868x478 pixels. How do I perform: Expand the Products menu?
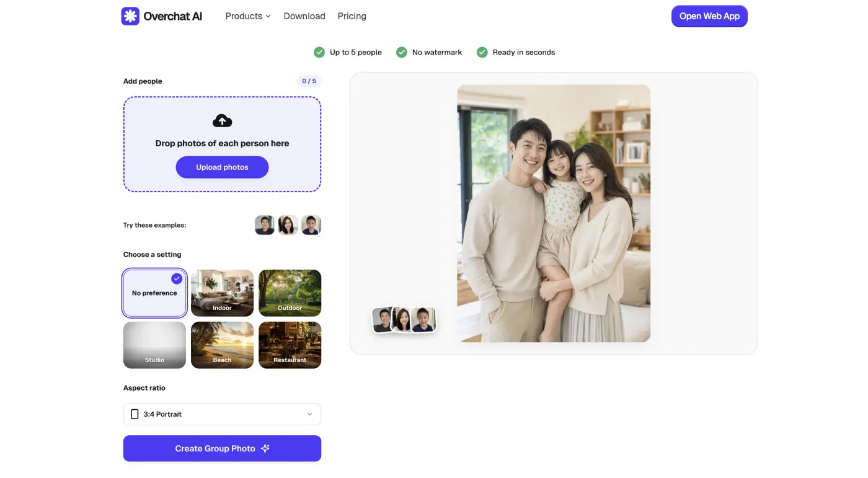coord(248,16)
